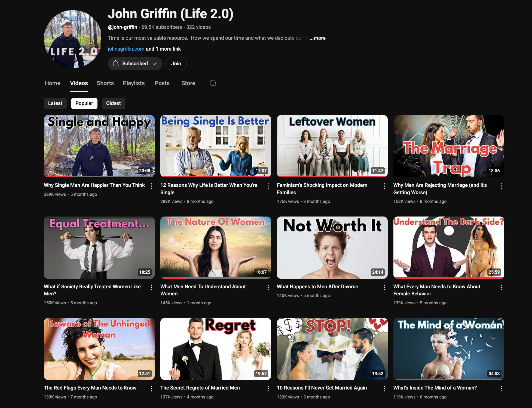Switch to the Playlists tab
Viewport: 532px width, 408px height.
tap(134, 83)
